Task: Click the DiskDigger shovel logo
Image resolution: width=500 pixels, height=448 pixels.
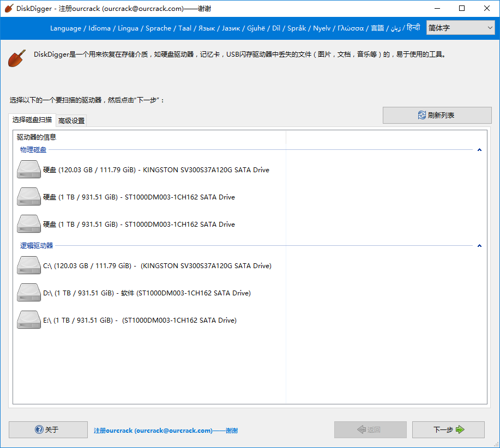Action: pyautogui.click(x=17, y=58)
